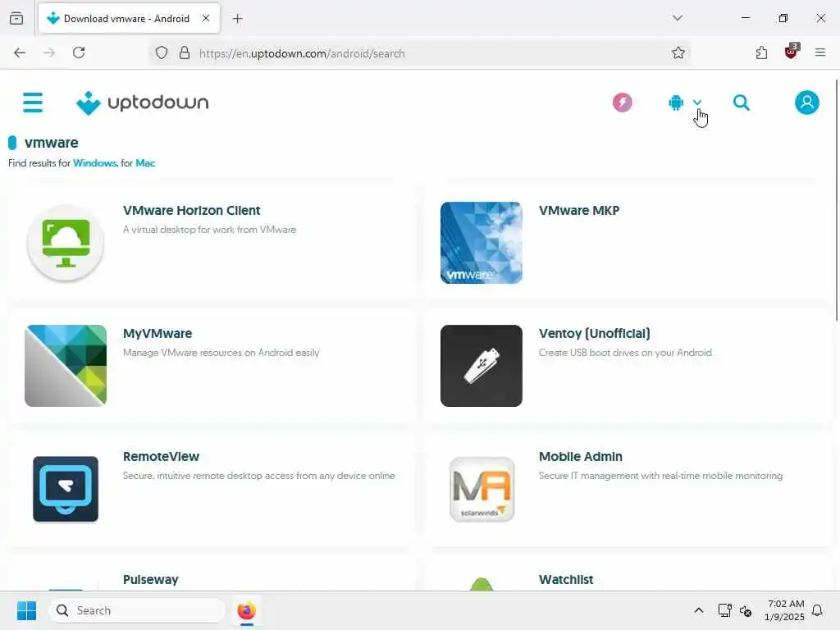Open the Firefox extensions puzzle icon

point(761,52)
